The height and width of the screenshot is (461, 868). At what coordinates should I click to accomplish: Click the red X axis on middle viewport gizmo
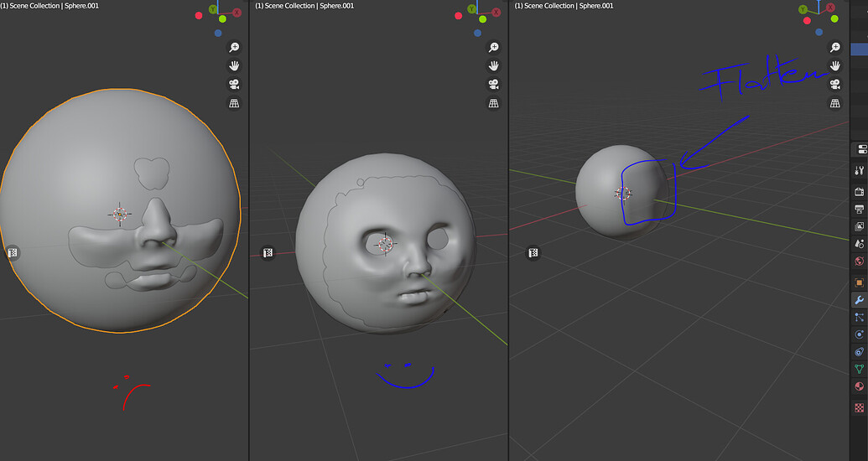(496, 13)
